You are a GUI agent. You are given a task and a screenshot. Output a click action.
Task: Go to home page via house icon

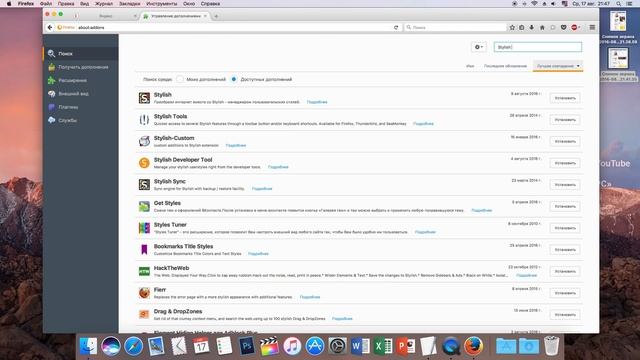pyautogui.click(x=542, y=27)
